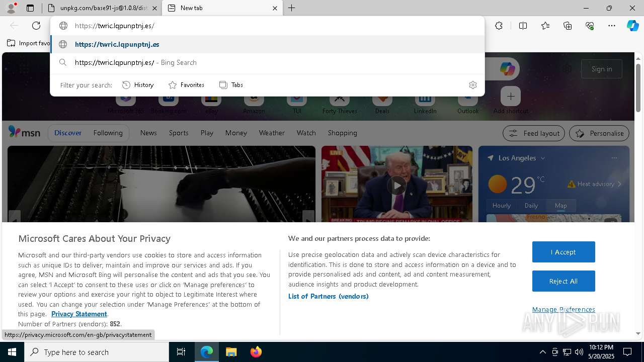Open the Windows Start menu
This screenshot has height=362, width=644.
12,352
